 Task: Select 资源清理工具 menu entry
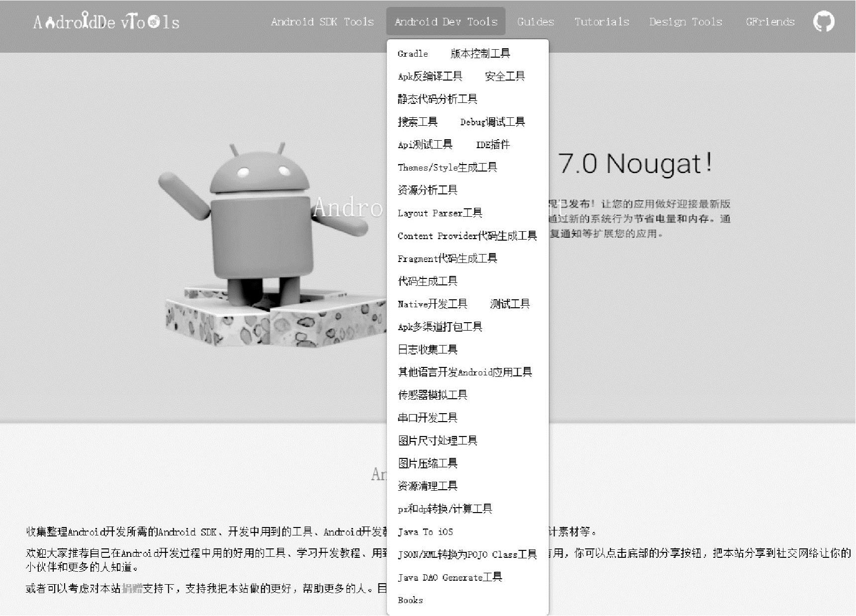pyautogui.click(x=428, y=486)
